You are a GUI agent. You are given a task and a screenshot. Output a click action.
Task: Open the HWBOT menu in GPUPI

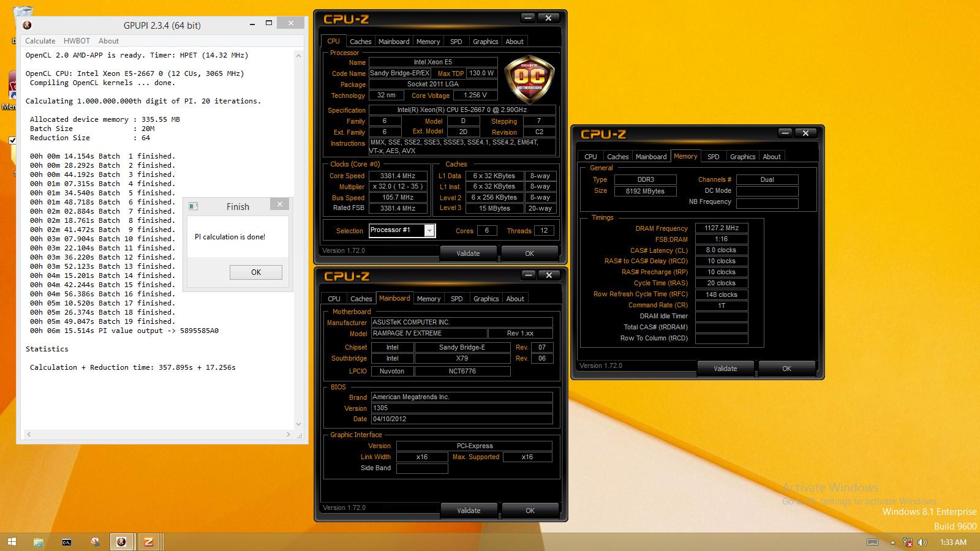point(77,41)
